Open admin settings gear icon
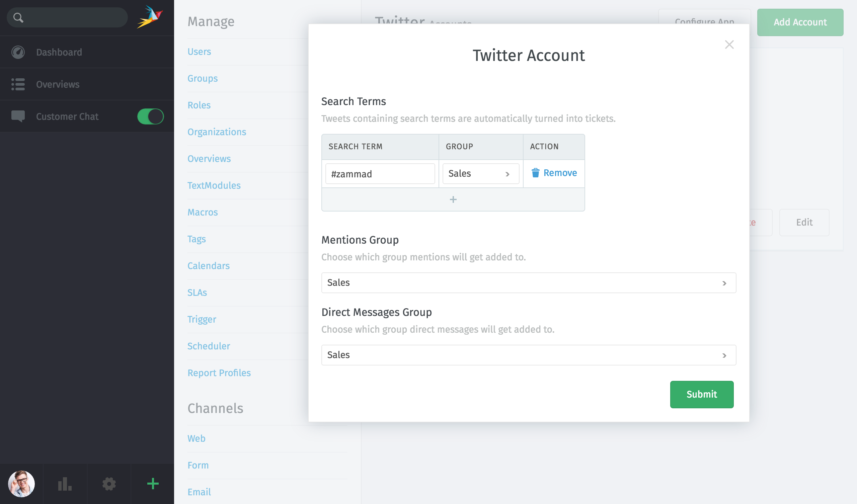This screenshot has height=504, width=857. click(109, 484)
